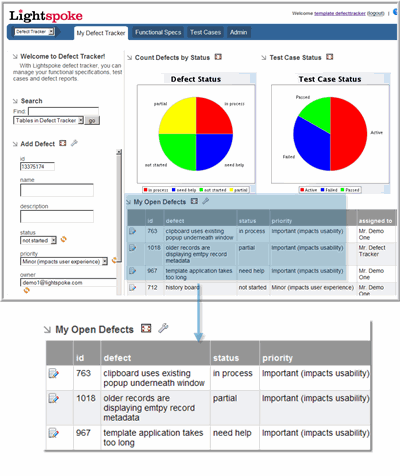Maximize the Test Case Status panel
The width and height of the screenshot is (400, 476).
coord(330,57)
